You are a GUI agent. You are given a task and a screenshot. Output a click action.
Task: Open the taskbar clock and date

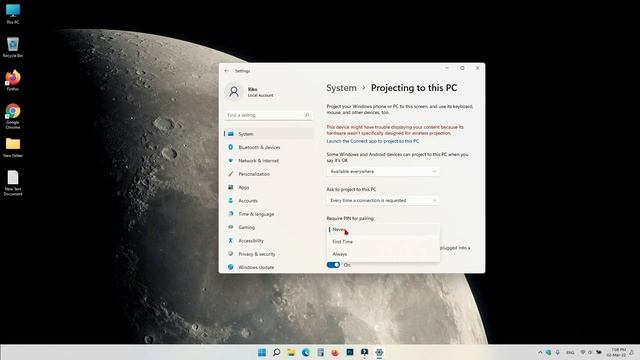tap(616, 352)
